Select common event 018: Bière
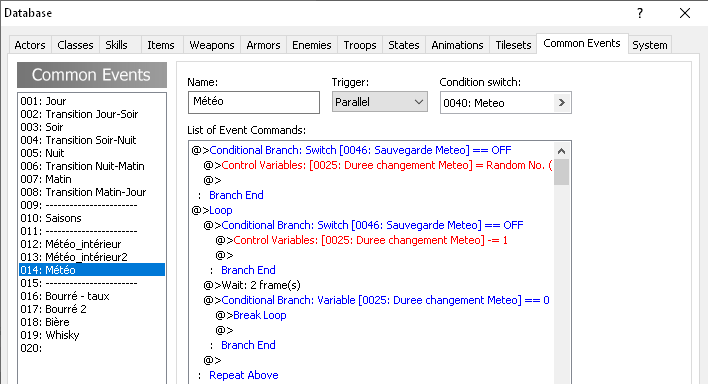This screenshot has height=384, width=708. [92, 322]
